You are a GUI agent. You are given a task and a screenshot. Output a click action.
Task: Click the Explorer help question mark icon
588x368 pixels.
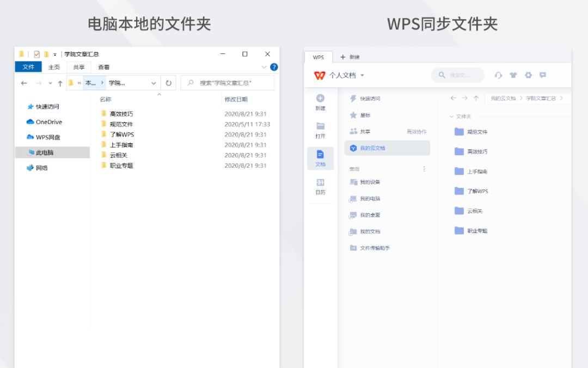pos(274,66)
